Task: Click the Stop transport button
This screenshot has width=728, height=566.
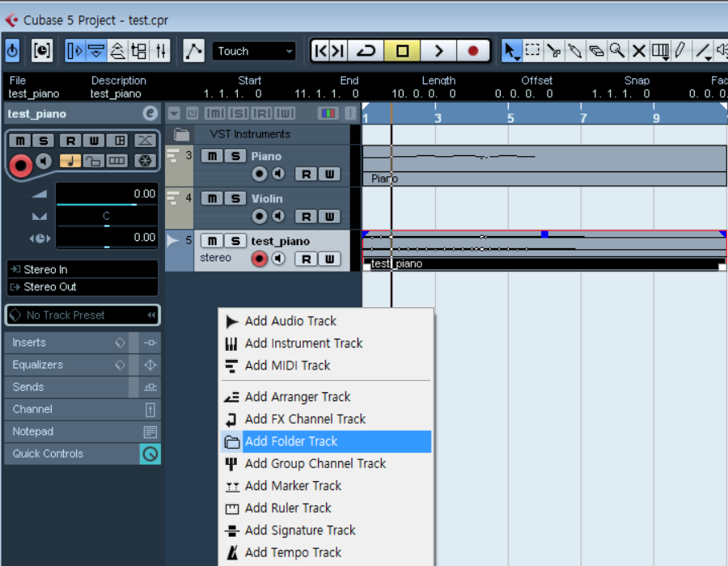Action: point(402,51)
